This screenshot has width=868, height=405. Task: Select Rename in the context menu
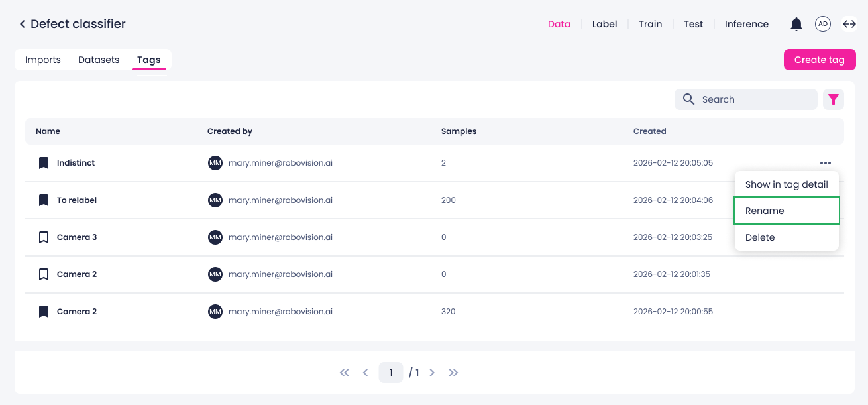click(x=787, y=211)
